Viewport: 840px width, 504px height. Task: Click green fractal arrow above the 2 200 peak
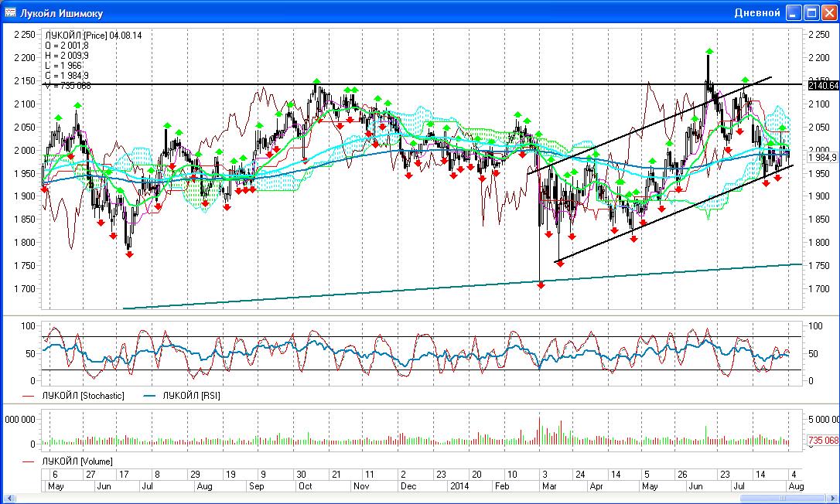pos(709,52)
